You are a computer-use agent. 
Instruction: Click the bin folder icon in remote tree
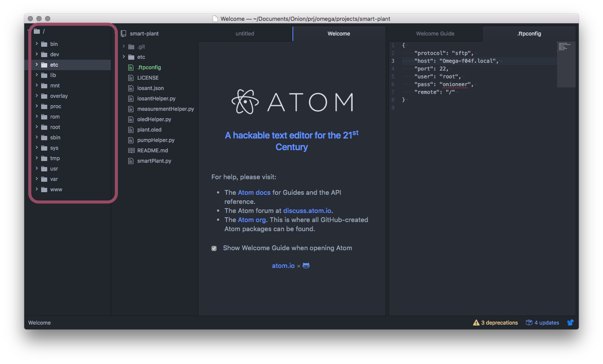click(x=44, y=44)
